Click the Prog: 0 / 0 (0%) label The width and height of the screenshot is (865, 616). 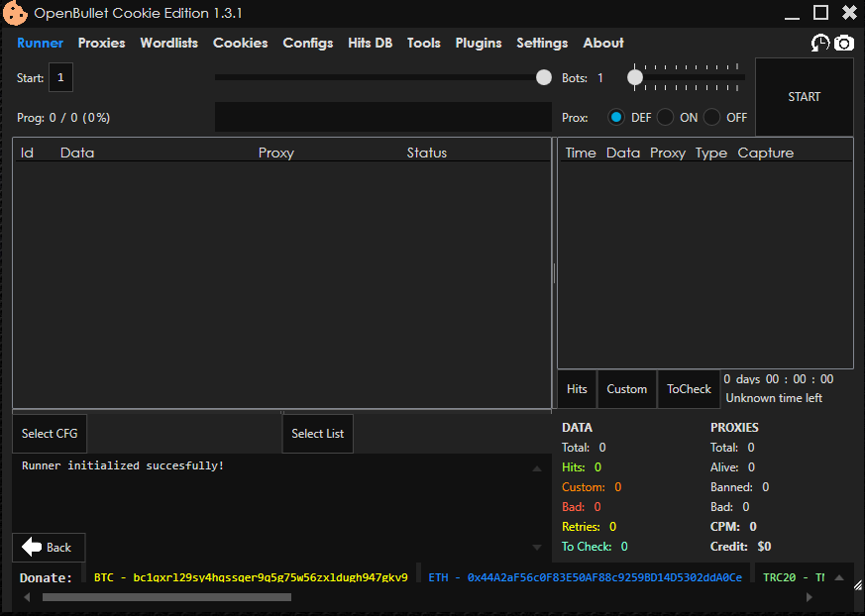pos(63,118)
